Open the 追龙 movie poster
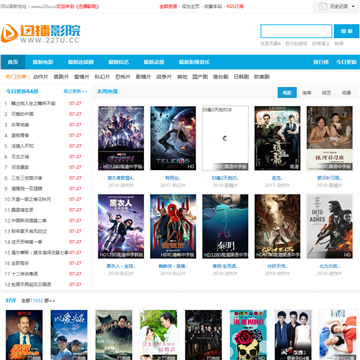Screen dimensions: 360x360 click(277, 138)
